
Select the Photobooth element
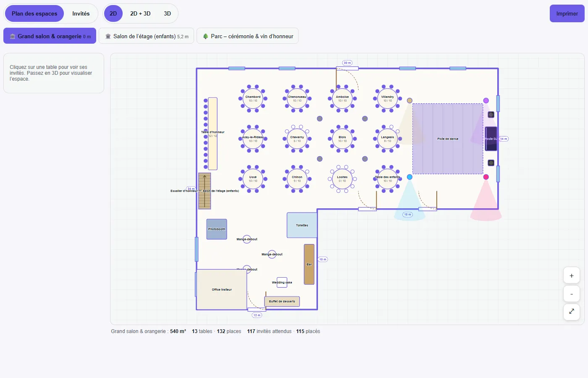[x=217, y=229]
